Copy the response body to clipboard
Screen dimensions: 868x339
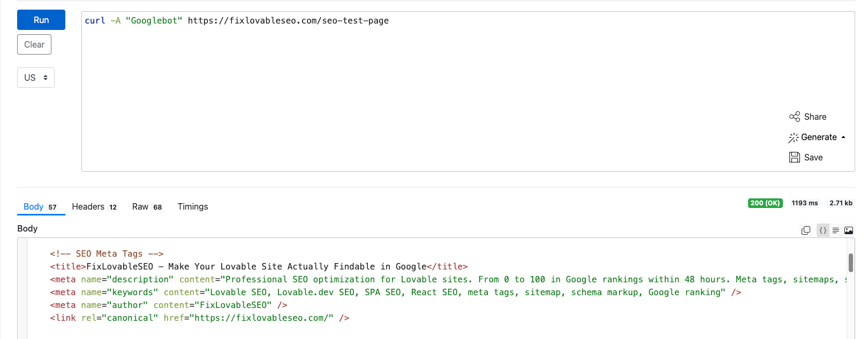(806, 230)
